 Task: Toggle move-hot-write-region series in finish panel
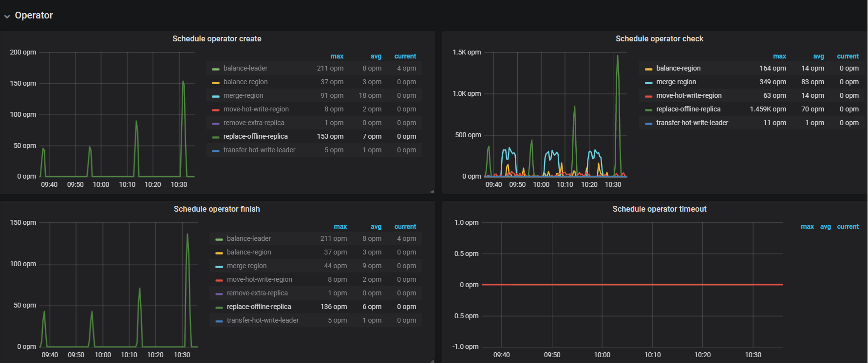pos(259,279)
